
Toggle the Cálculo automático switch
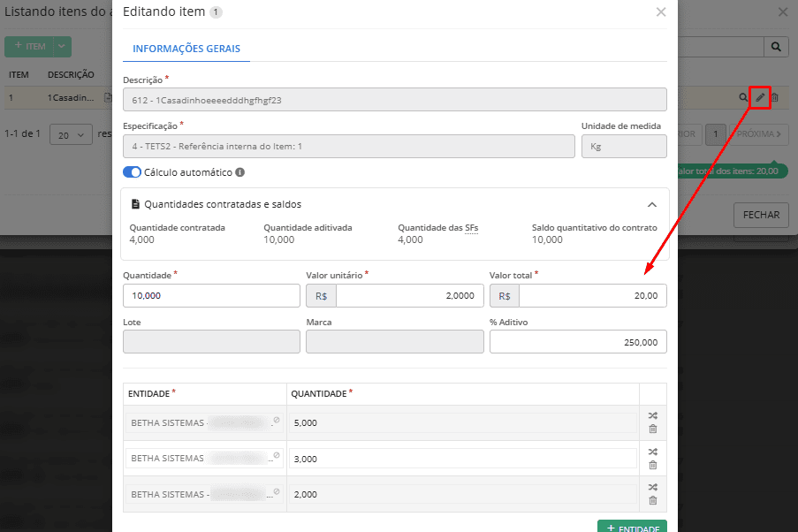point(133,172)
